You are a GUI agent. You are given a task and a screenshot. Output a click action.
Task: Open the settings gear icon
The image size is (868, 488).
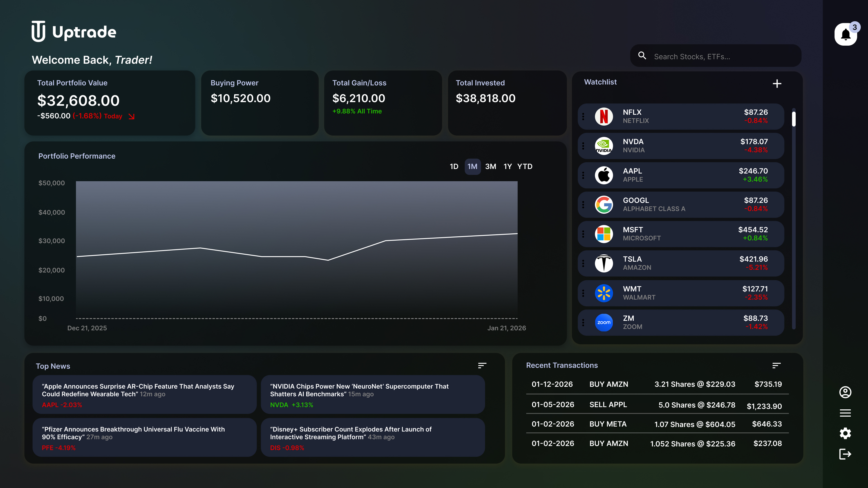[x=845, y=434]
